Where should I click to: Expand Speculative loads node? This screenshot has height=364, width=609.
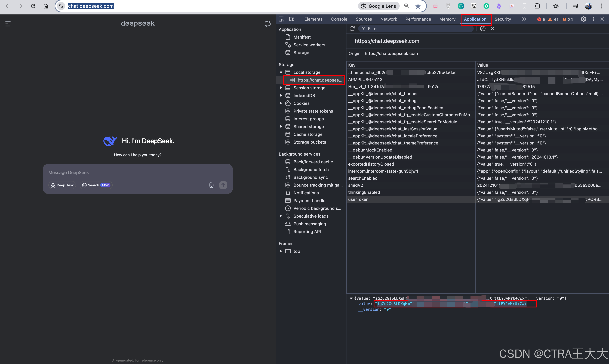281,216
